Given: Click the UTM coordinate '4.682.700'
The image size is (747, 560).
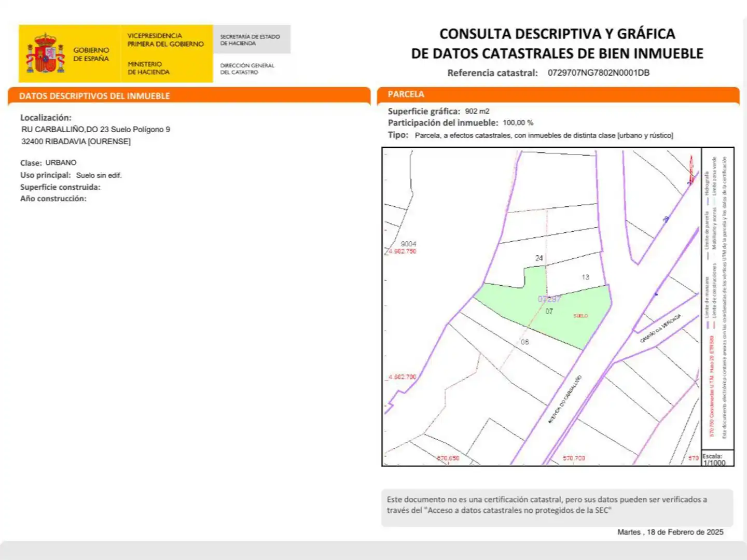Looking at the screenshot, I should point(402,377).
